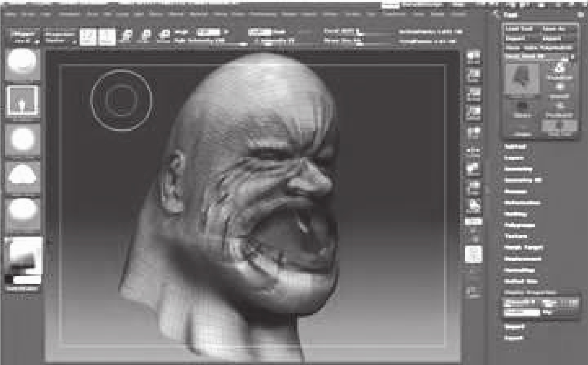Click the Zoom canvas navigation icon
Viewport: 588px width, 365px height.
[473, 76]
